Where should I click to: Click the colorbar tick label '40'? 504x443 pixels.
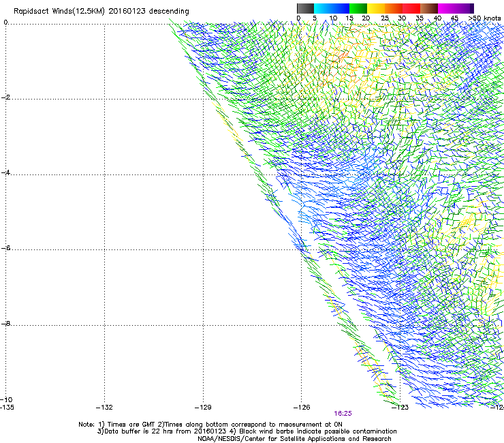[x=437, y=18]
